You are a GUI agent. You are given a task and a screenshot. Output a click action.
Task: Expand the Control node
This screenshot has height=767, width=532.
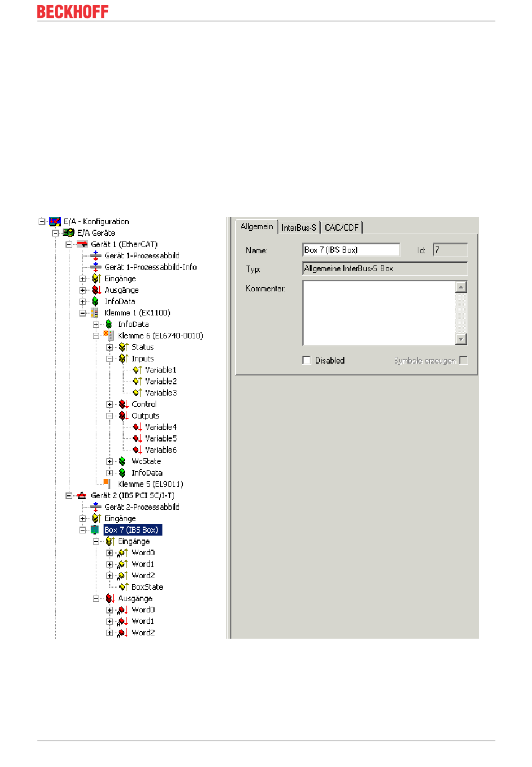[x=110, y=405]
